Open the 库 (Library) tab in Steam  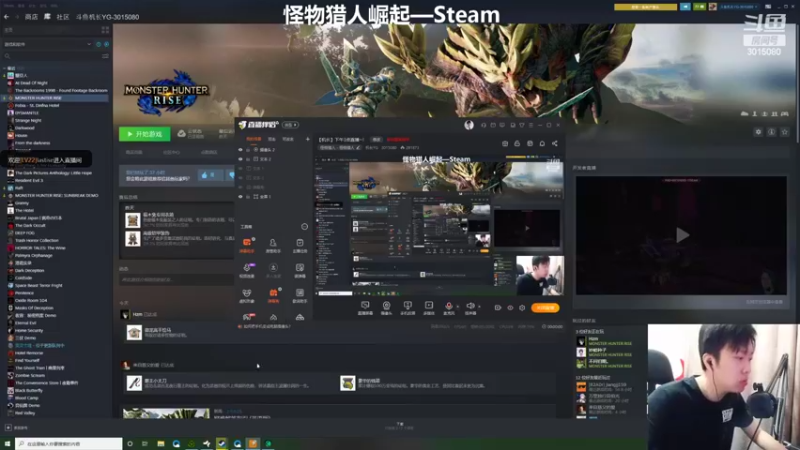(47, 17)
